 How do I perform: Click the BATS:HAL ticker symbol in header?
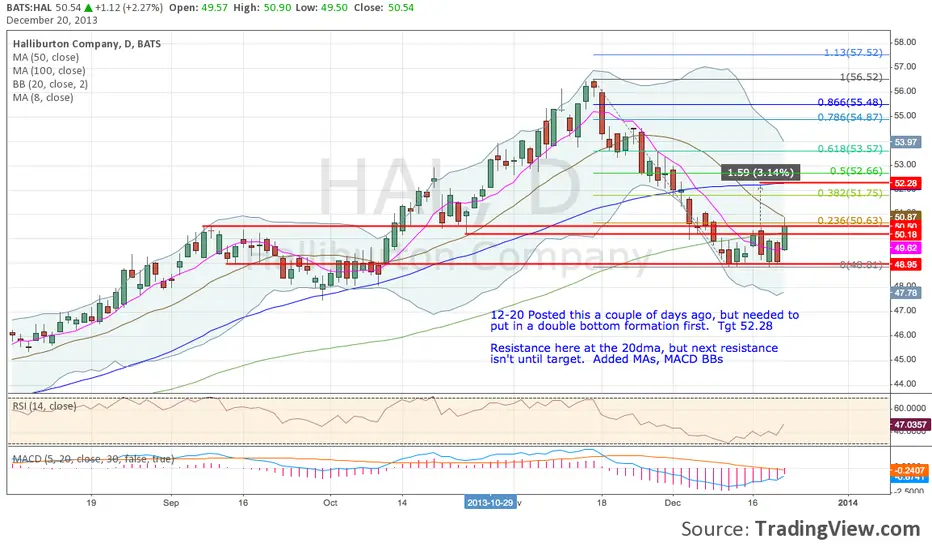point(29,8)
